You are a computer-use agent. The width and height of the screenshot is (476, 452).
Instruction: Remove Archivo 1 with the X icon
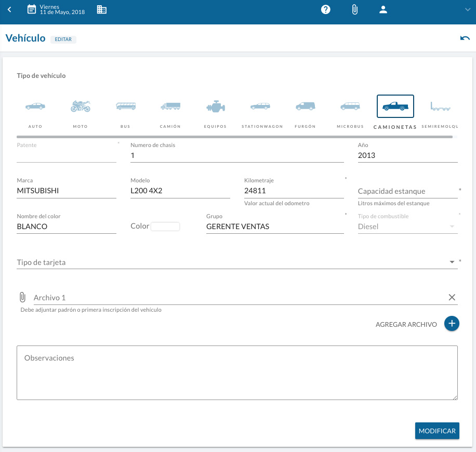pyautogui.click(x=452, y=298)
